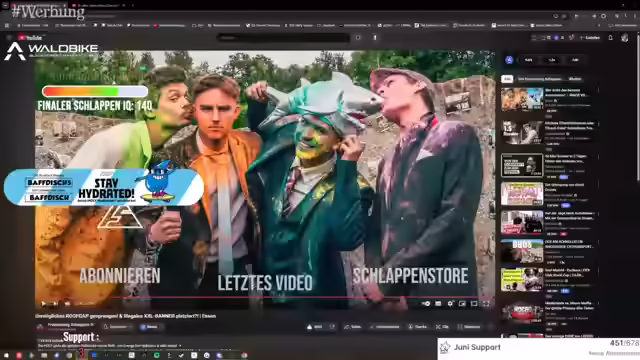The image size is (640, 360).
Task: Click the voice search microphone icon
Action: (x=375, y=38)
